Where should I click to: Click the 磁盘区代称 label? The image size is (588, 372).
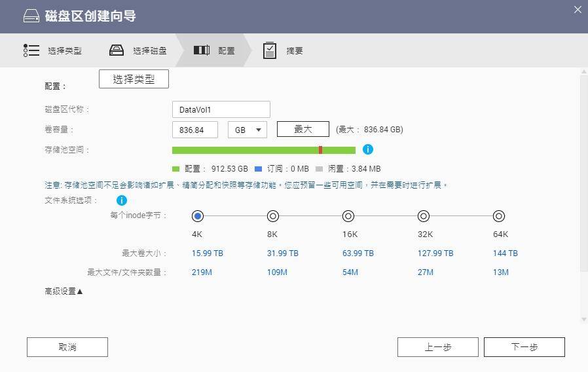coord(67,109)
